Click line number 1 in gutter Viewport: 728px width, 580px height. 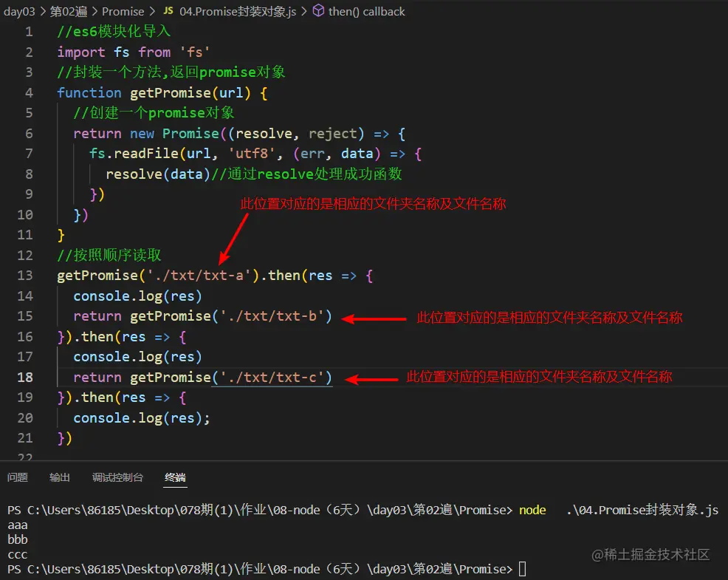(29, 32)
